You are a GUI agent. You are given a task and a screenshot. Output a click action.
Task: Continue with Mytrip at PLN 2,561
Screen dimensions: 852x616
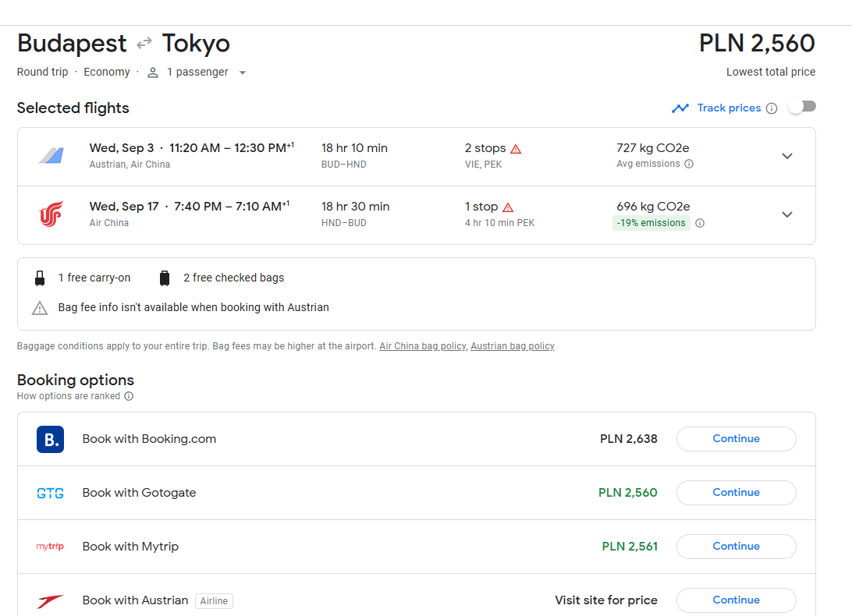click(737, 547)
